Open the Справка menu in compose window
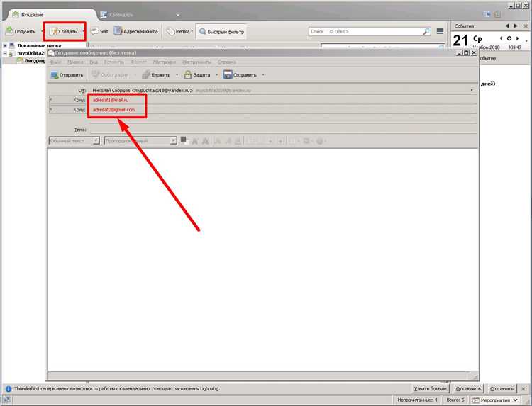This screenshot has width=532, height=406. tap(227, 62)
